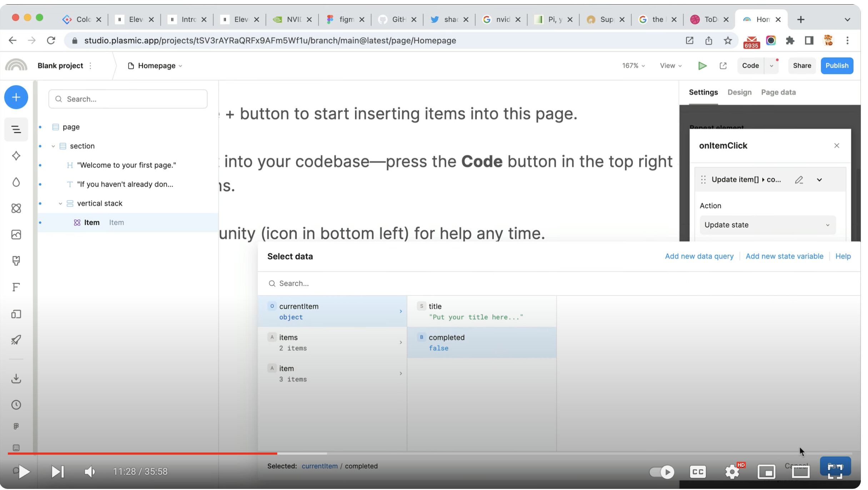Click the blue plus insert button
The height and width of the screenshot is (490, 868).
(16, 97)
